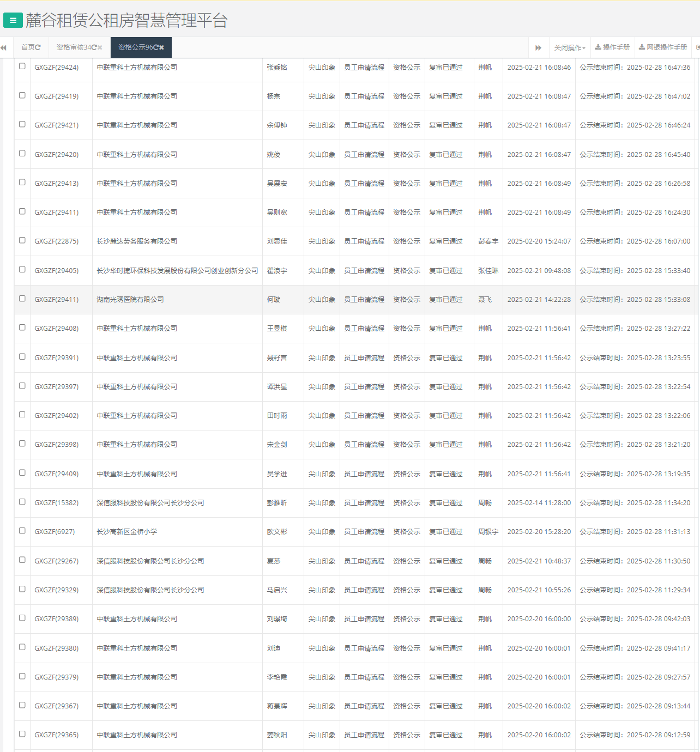Download the 网银操作手册 manual

[x=663, y=47]
